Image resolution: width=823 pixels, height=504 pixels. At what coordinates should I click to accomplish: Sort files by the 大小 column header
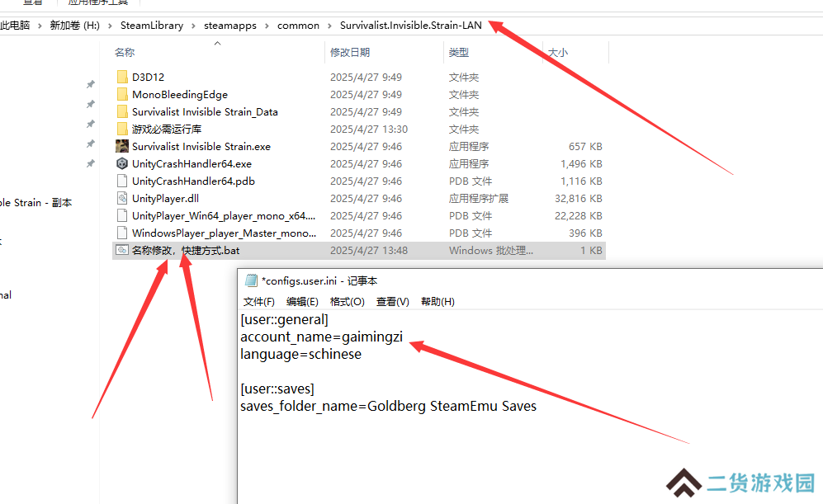558,53
